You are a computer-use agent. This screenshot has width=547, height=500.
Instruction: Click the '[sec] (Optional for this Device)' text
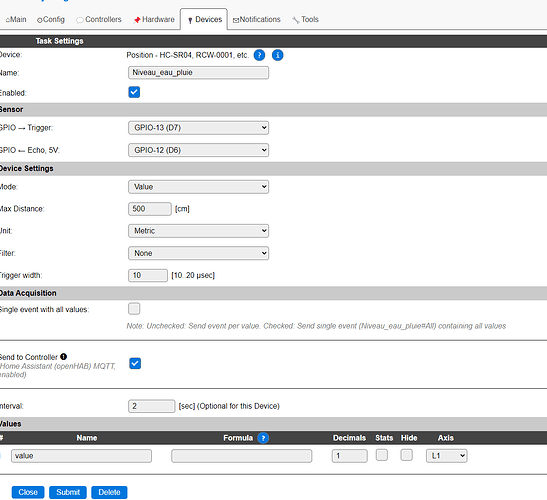229,406
